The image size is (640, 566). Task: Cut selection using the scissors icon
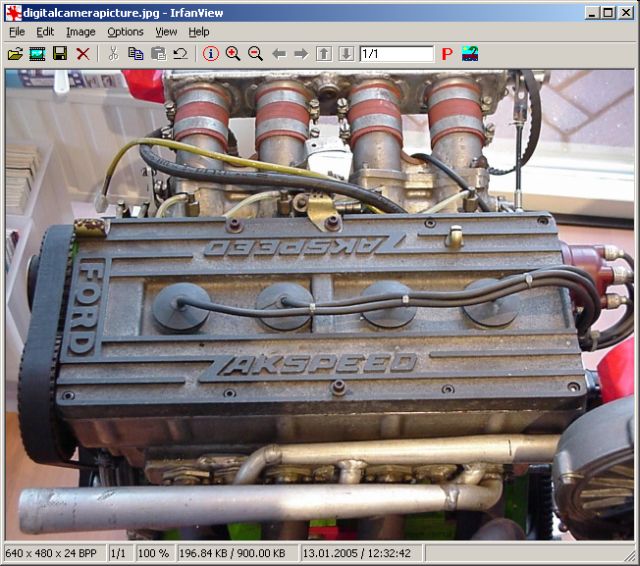pyautogui.click(x=113, y=54)
